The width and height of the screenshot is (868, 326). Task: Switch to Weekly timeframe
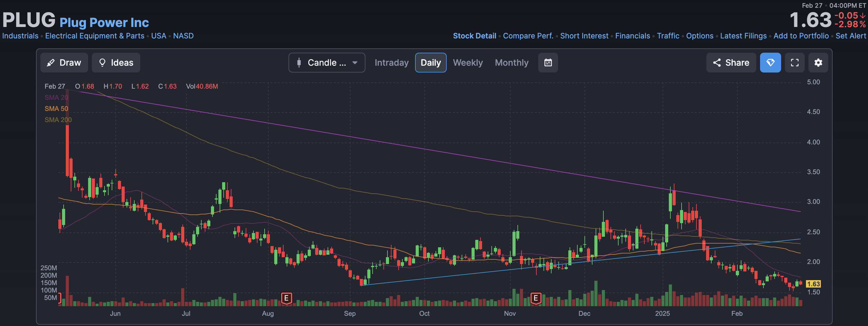coord(468,63)
